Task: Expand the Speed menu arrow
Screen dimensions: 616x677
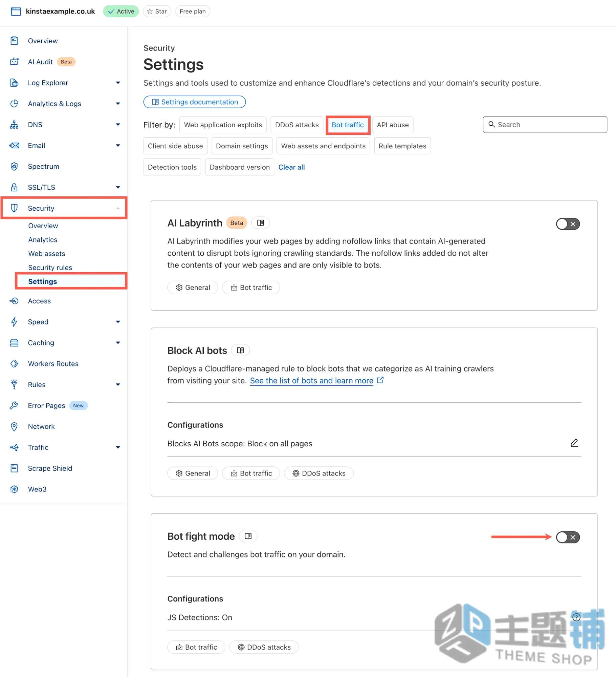Action: point(118,322)
